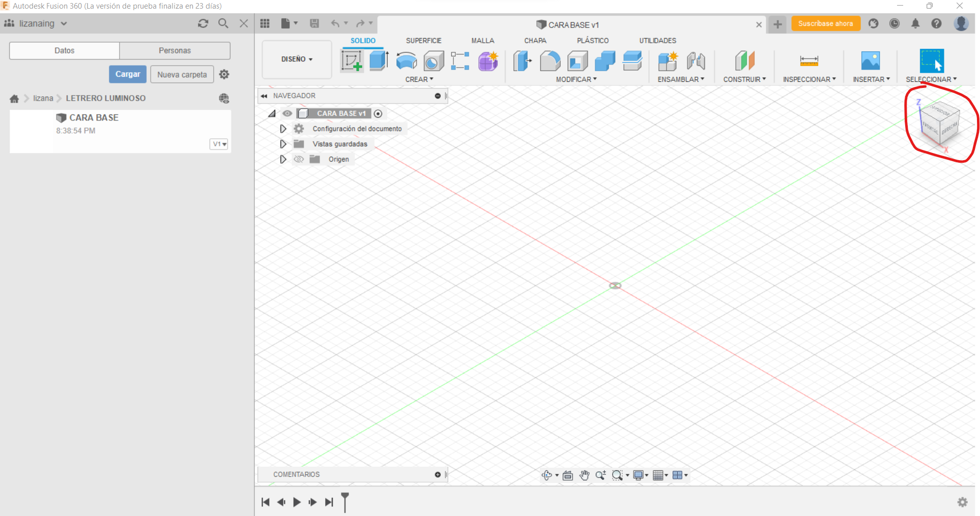The width and height of the screenshot is (980, 516).
Task: Toggle visibility of CARA BASE v1
Action: [287, 113]
